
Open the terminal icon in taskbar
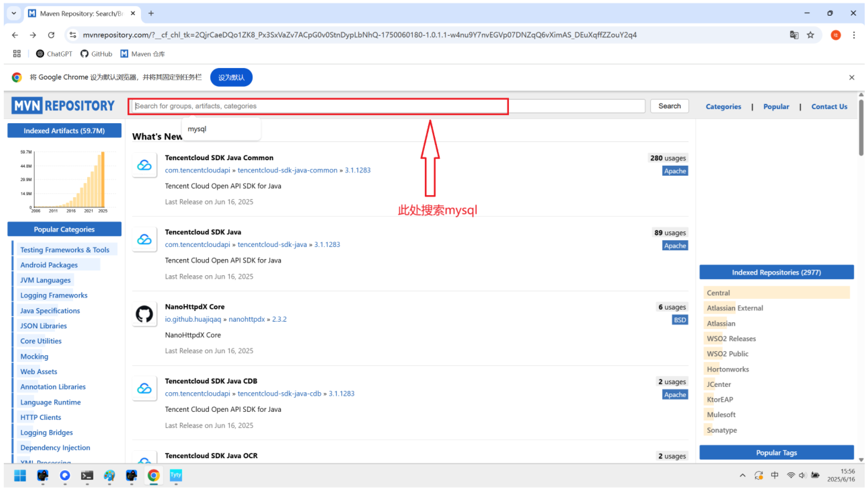pos(87,475)
